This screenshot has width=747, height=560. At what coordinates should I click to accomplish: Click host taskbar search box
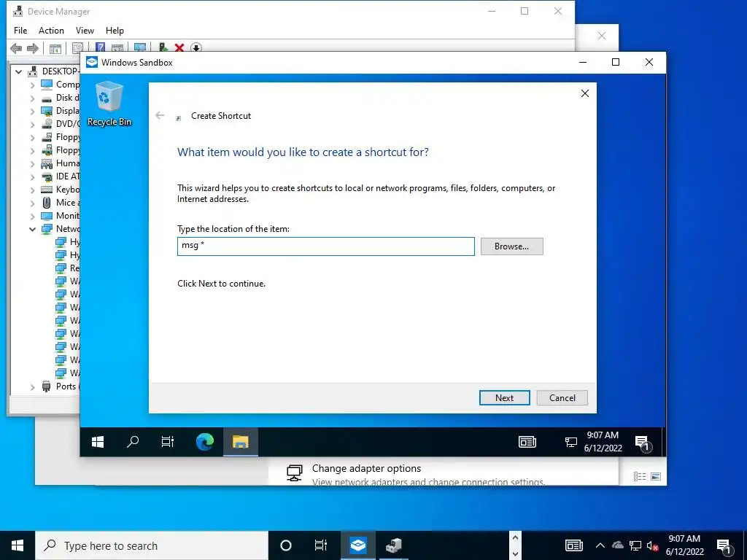pos(152,545)
